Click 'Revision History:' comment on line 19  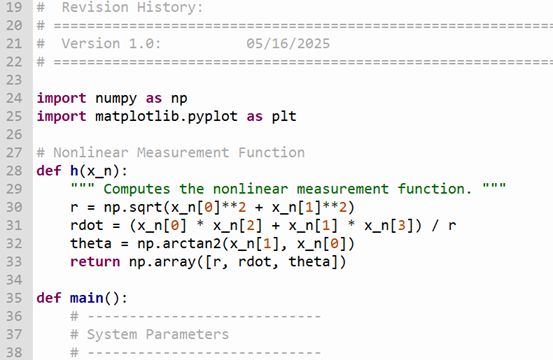pyautogui.click(x=133, y=7)
